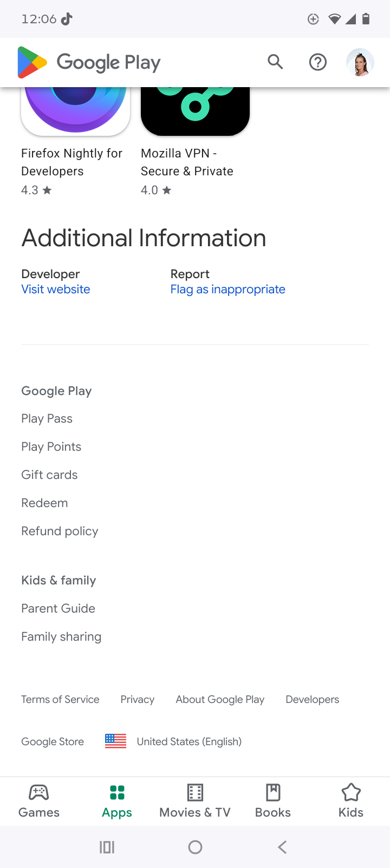Open the Terms of Service link
Image resolution: width=390 pixels, height=868 pixels.
[x=60, y=699]
